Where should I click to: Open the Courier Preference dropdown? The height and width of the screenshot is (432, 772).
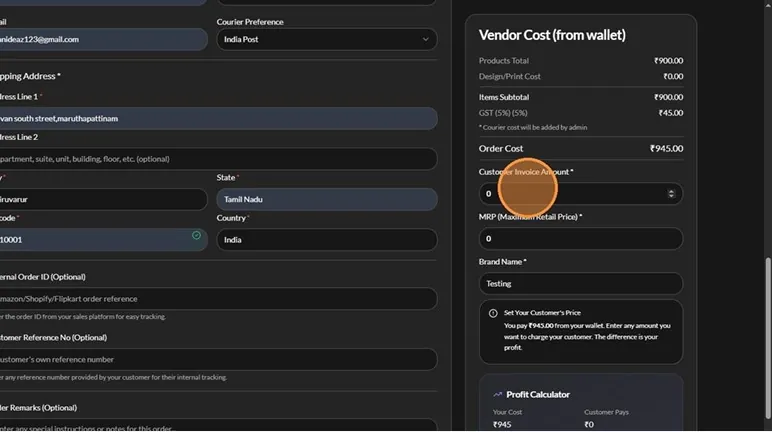pyautogui.click(x=326, y=39)
